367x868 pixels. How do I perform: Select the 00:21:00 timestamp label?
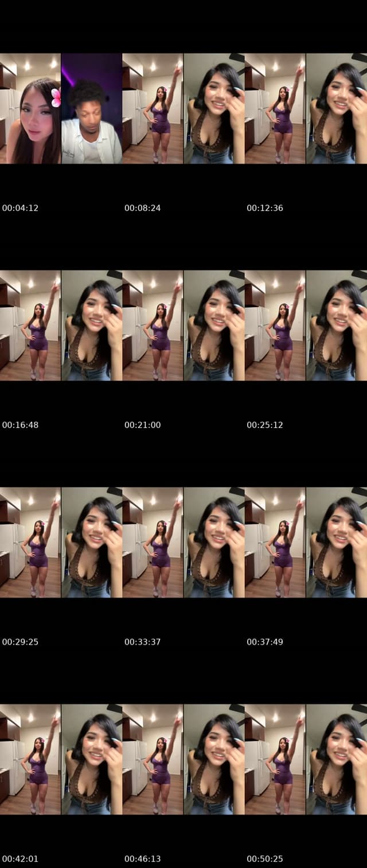point(142,425)
